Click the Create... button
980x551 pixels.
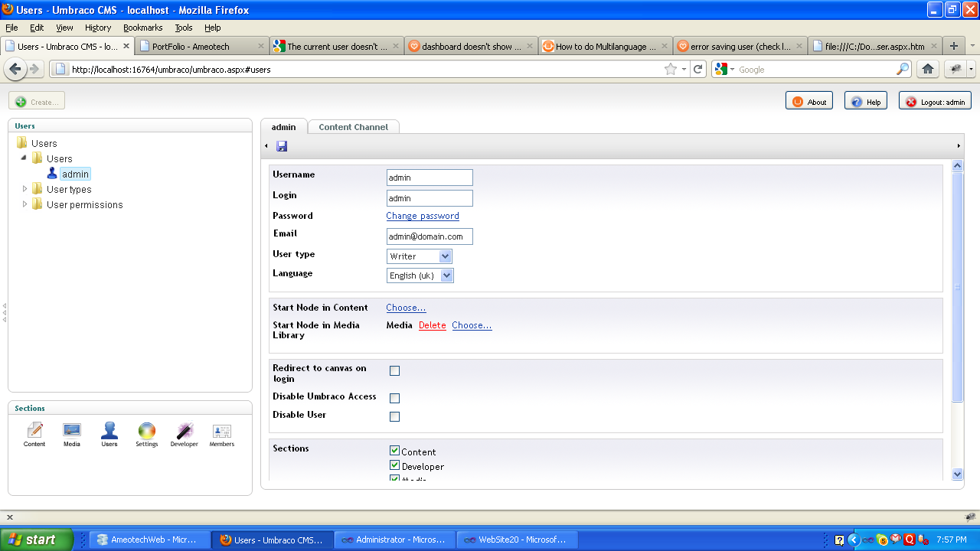tap(37, 101)
